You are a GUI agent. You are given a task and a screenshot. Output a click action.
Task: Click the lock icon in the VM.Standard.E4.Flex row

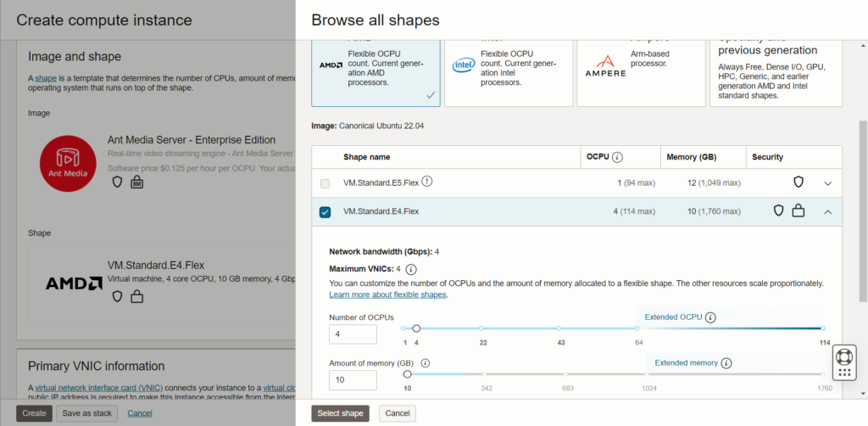tap(798, 210)
